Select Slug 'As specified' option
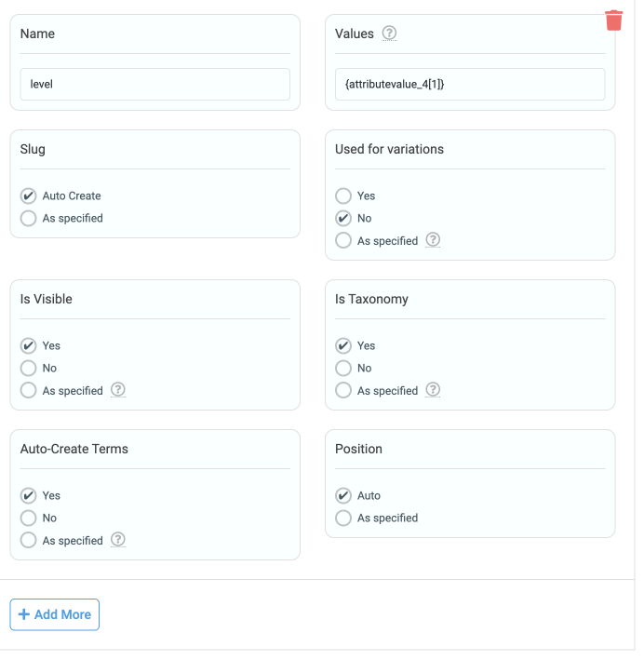This screenshot has height=660, width=644. click(29, 218)
